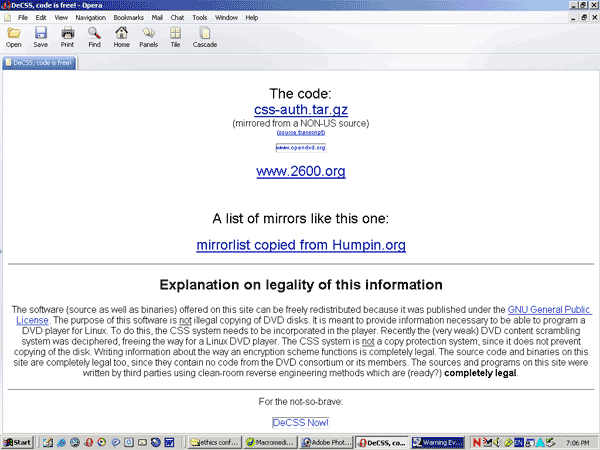Screen dimensions: 600x450
Task: Click the volume speaker tray icon
Action: (x=497, y=443)
